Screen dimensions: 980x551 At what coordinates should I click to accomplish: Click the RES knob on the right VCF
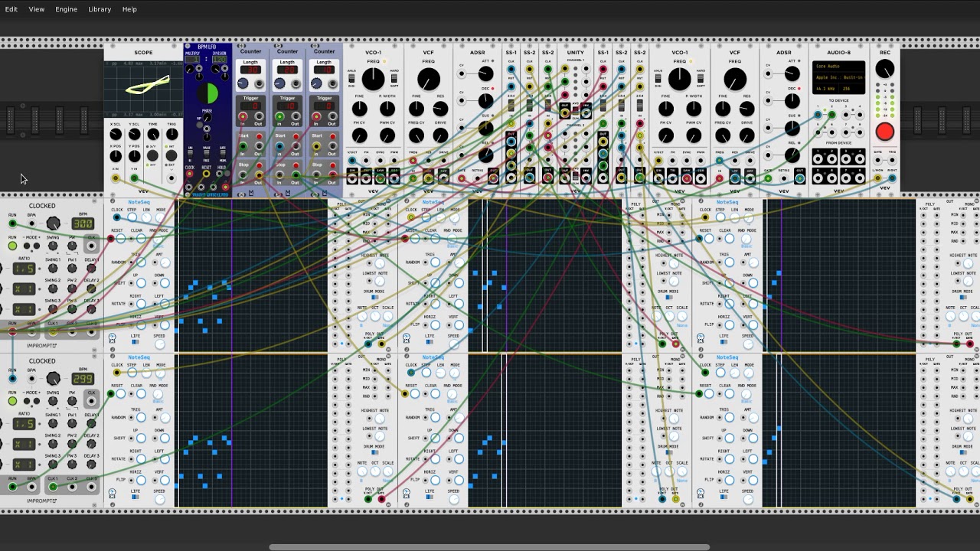tap(746, 109)
